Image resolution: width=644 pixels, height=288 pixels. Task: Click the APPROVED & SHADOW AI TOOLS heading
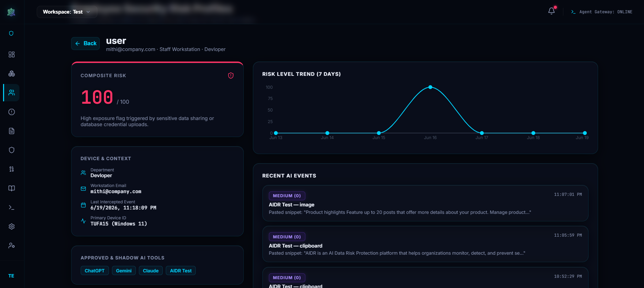coord(123,258)
